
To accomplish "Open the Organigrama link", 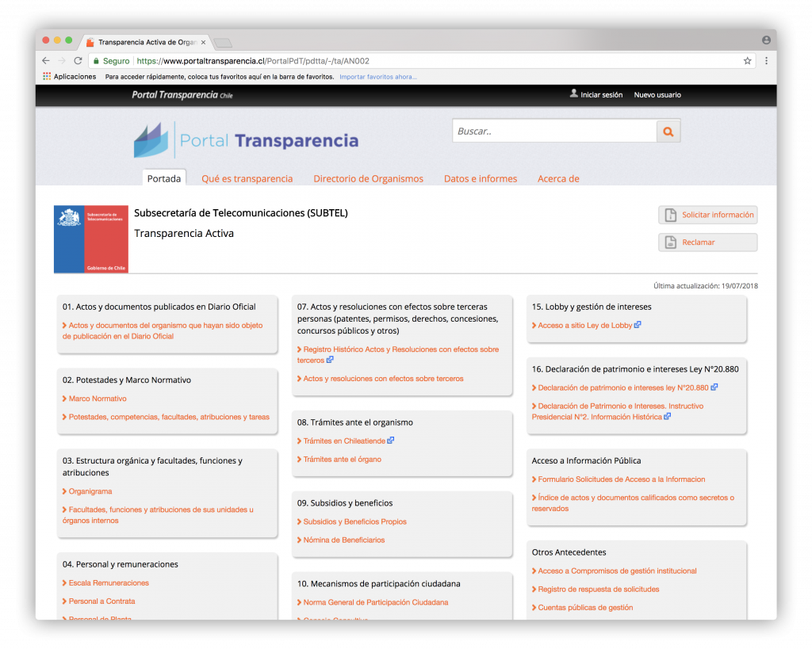I will [90, 491].
